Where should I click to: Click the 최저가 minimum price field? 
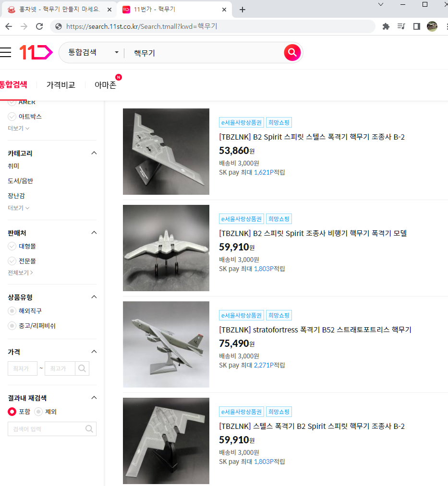23,368
